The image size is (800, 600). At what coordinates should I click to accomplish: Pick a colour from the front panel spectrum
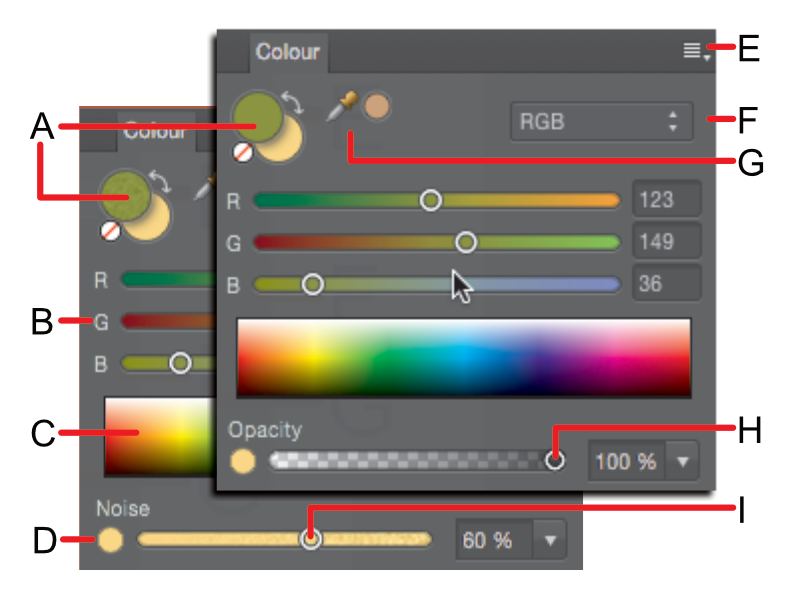[x=464, y=357]
